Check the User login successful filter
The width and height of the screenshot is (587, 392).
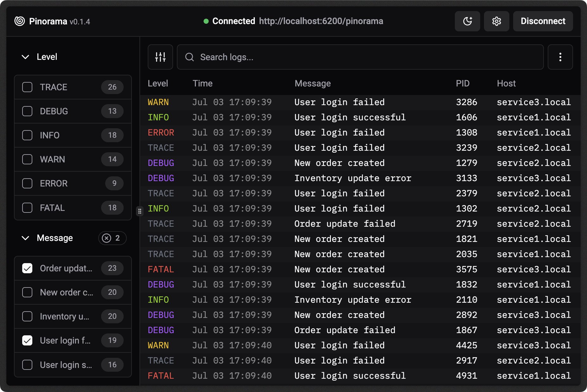coord(27,365)
